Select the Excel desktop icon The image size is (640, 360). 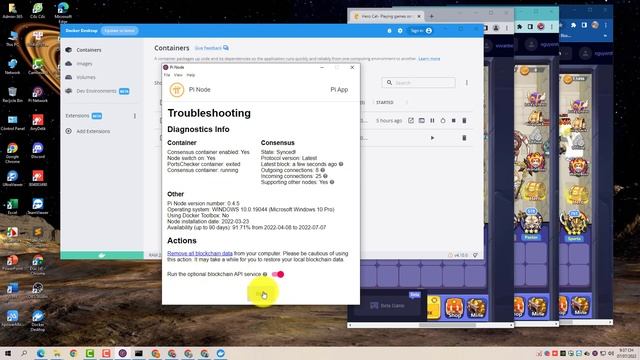coord(12,206)
